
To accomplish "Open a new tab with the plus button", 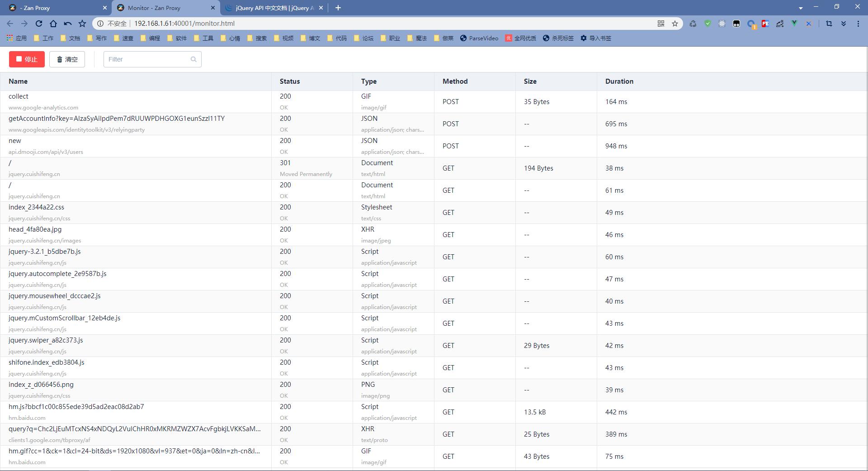I will (x=338, y=8).
